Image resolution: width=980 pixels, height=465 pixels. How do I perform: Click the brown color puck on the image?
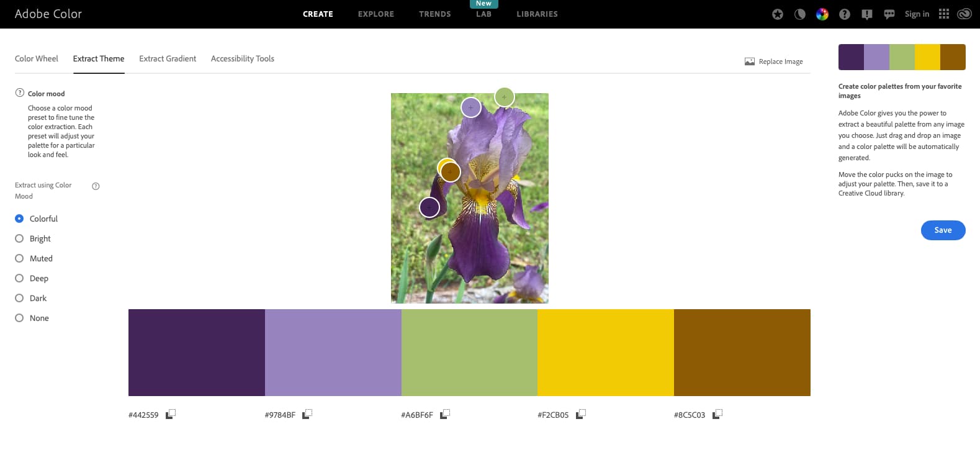[451, 172]
